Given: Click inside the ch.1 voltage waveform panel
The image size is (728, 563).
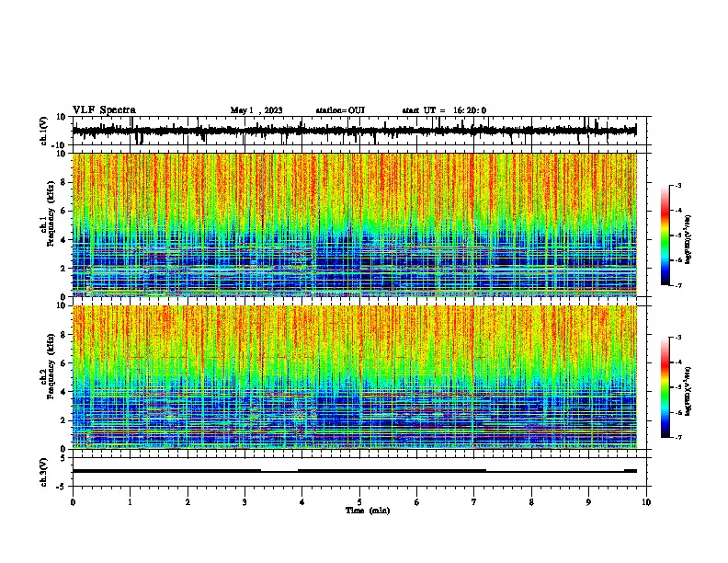Looking at the screenshot, I should click(359, 131).
